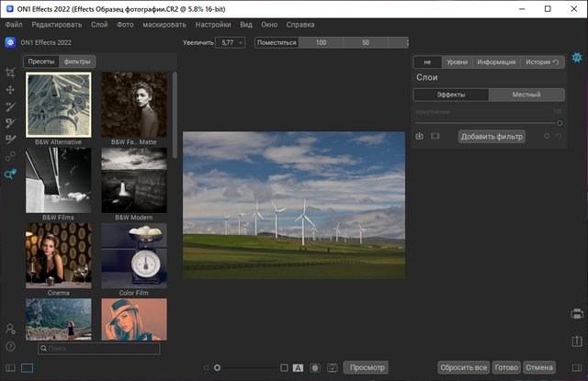This screenshot has width=588, height=381.
Task: Switch to the фильтры tab
Action: pos(77,62)
